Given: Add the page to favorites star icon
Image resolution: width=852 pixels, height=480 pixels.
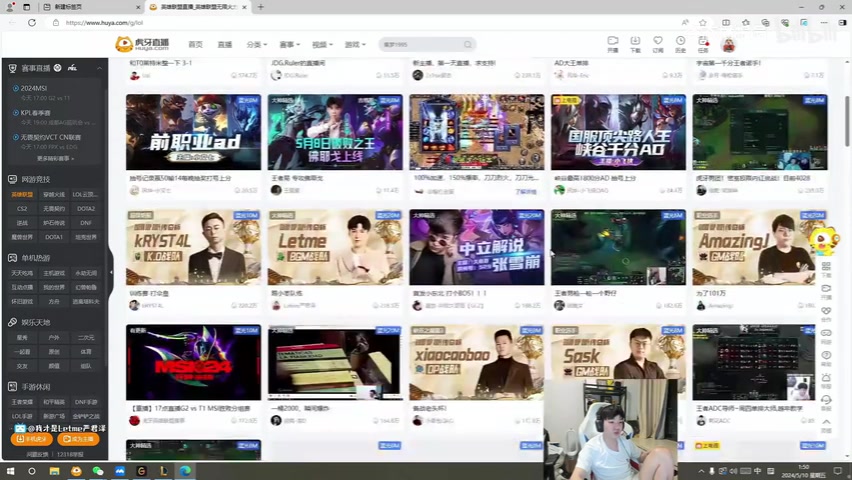Looking at the screenshot, I should point(703,22).
